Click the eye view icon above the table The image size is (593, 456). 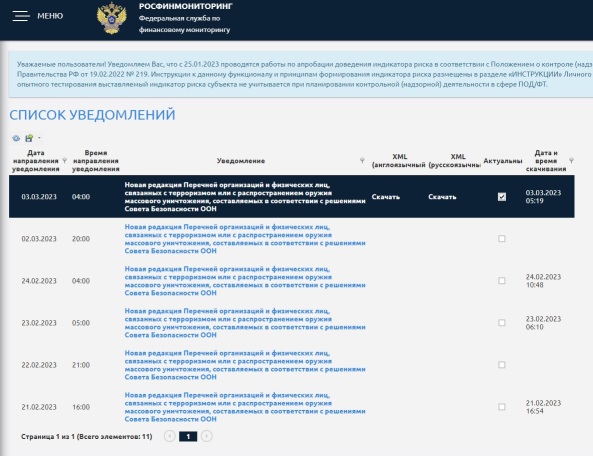(16, 138)
